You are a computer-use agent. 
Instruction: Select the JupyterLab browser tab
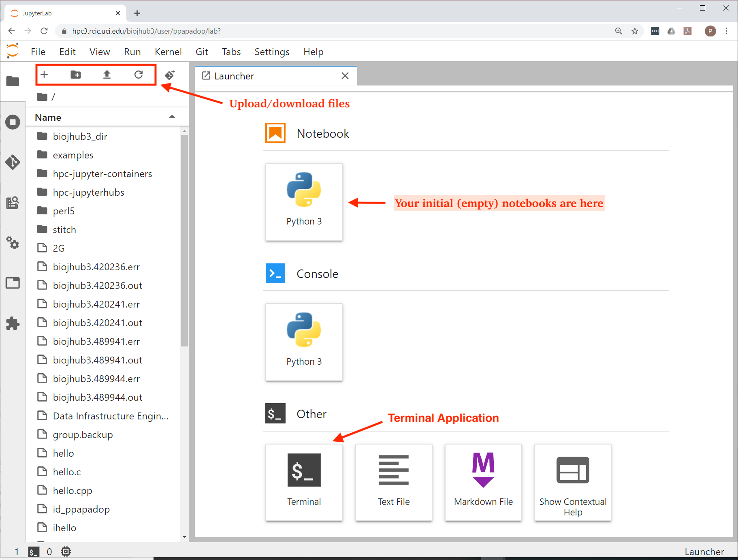66,13
